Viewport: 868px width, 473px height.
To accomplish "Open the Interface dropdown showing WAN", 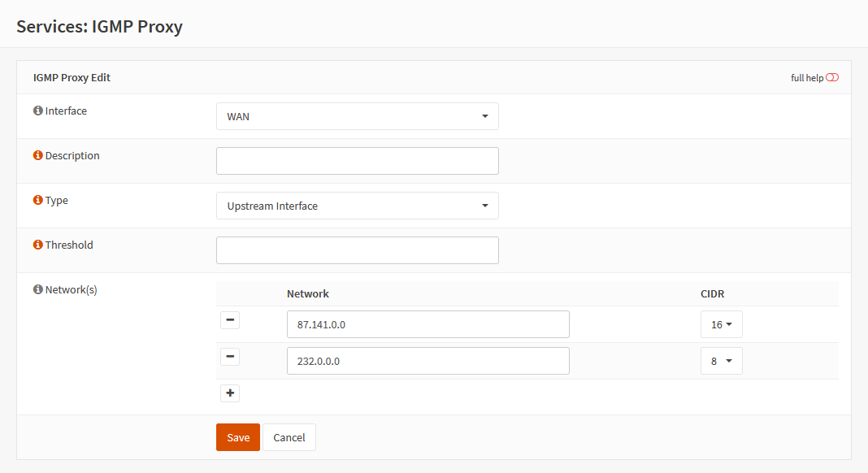I will click(357, 116).
